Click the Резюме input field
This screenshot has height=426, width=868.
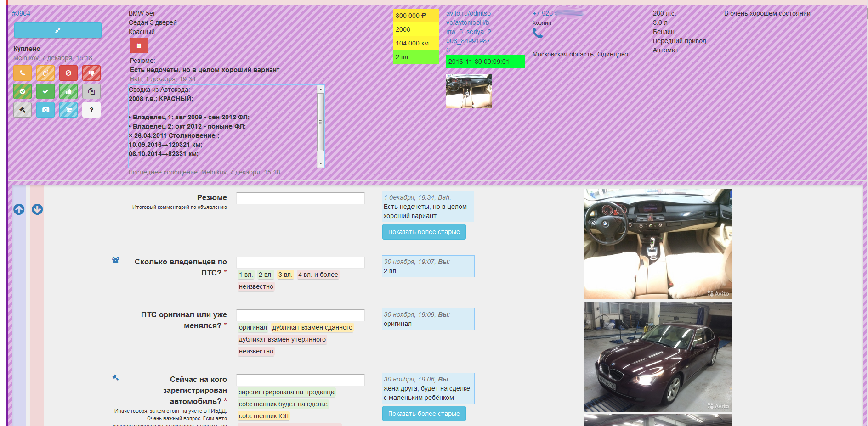pos(301,198)
